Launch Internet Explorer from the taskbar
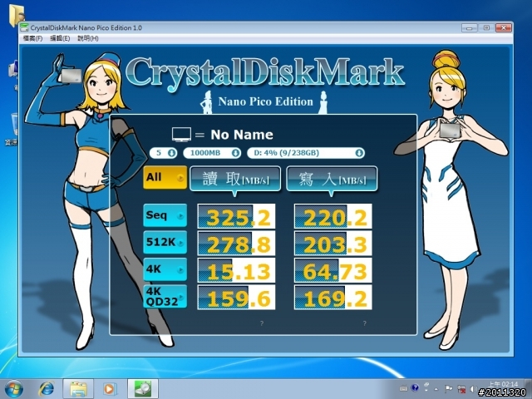Viewport: 532px width, 399px height. coord(47,389)
